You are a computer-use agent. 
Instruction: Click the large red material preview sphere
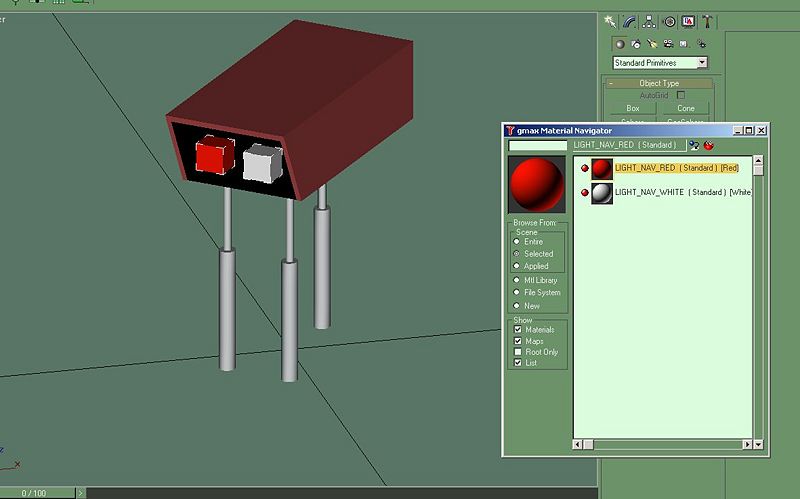tap(537, 184)
